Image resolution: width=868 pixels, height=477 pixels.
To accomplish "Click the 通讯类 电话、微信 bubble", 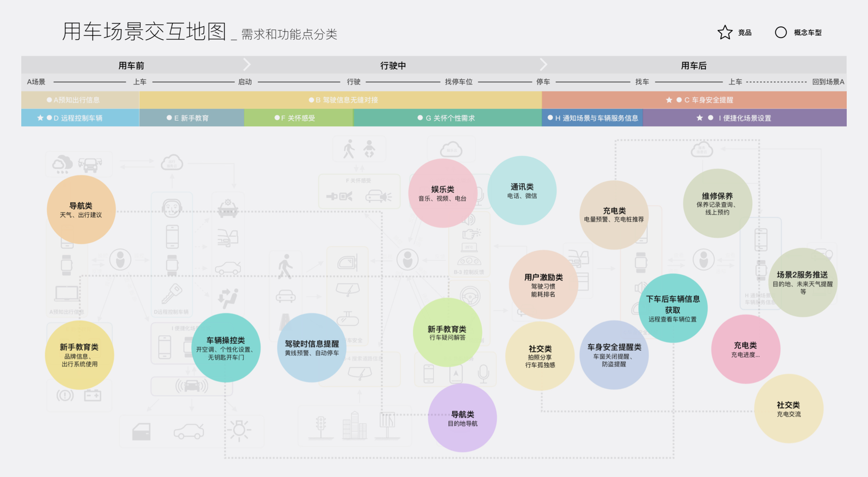I will [522, 190].
